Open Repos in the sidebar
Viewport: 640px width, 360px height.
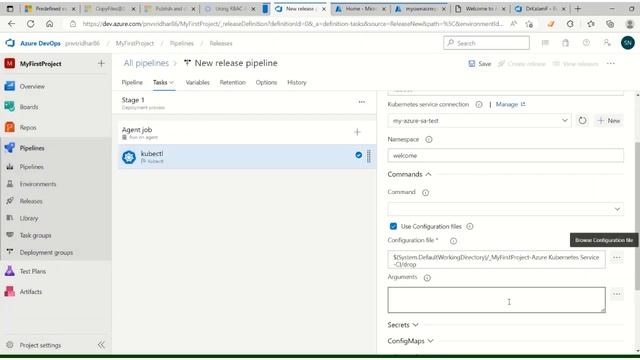[x=28, y=127]
